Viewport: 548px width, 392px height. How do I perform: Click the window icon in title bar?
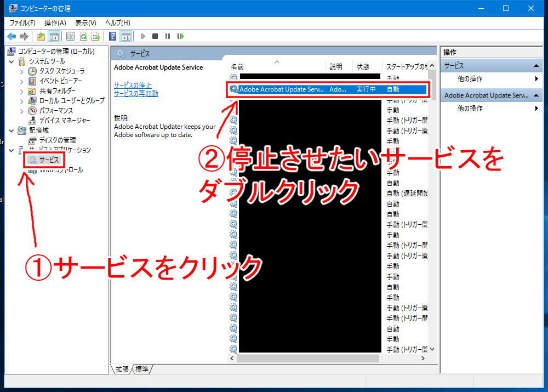click(13, 8)
